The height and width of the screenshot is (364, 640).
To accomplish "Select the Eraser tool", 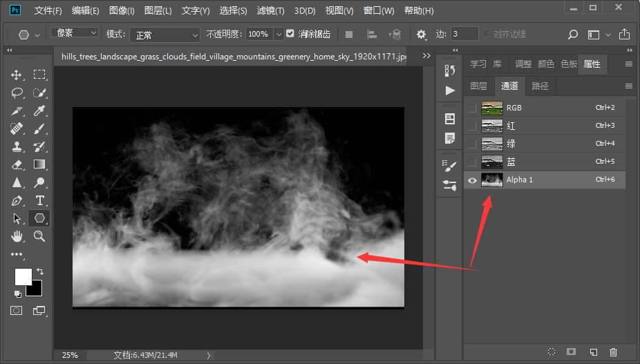I will click(17, 164).
